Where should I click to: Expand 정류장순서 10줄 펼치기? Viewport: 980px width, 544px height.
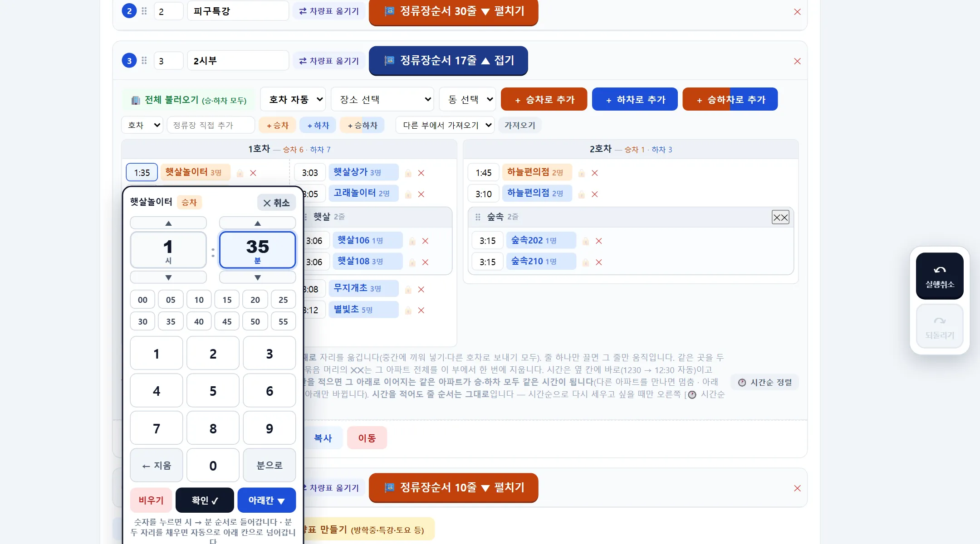(x=453, y=487)
